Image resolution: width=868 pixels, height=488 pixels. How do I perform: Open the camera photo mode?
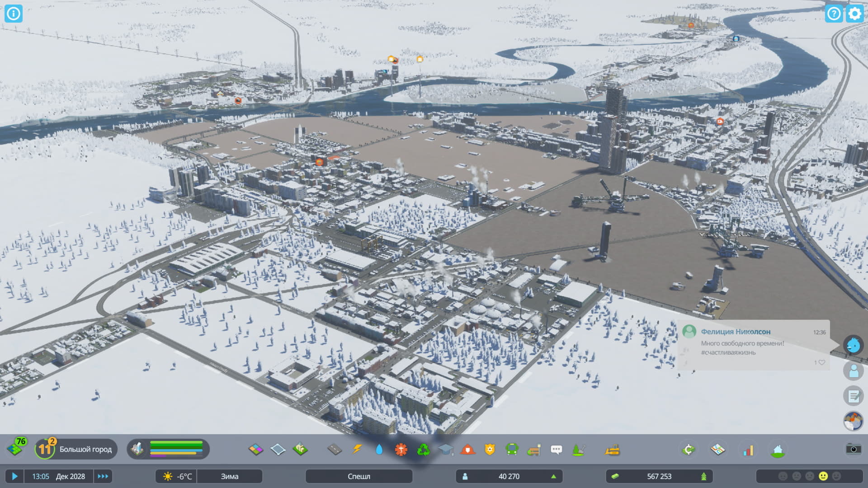853,449
